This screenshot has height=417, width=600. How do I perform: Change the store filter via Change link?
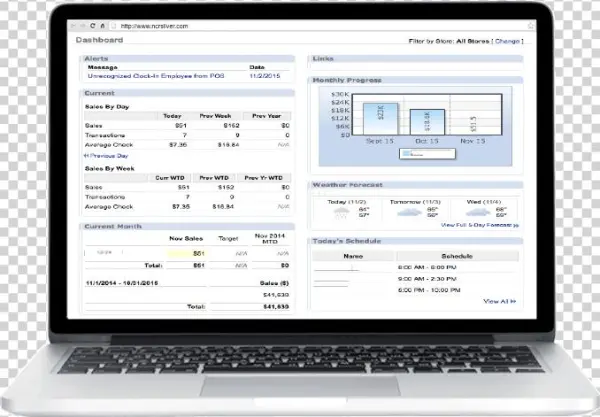508,41
